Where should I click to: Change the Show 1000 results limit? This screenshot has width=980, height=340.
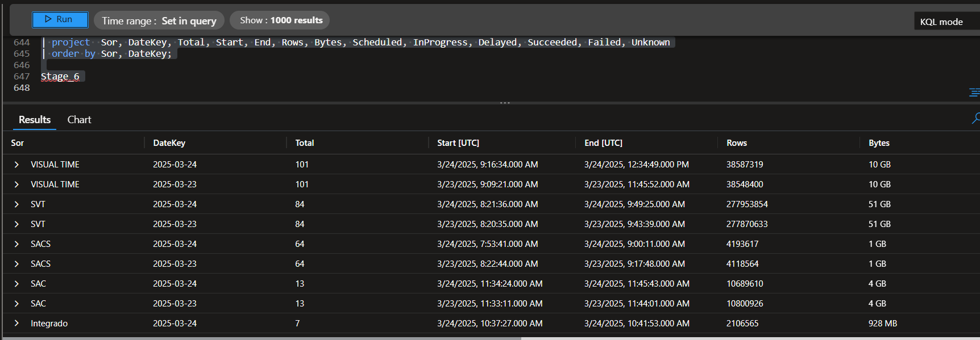pyautogui.click(x=280, y=20)
